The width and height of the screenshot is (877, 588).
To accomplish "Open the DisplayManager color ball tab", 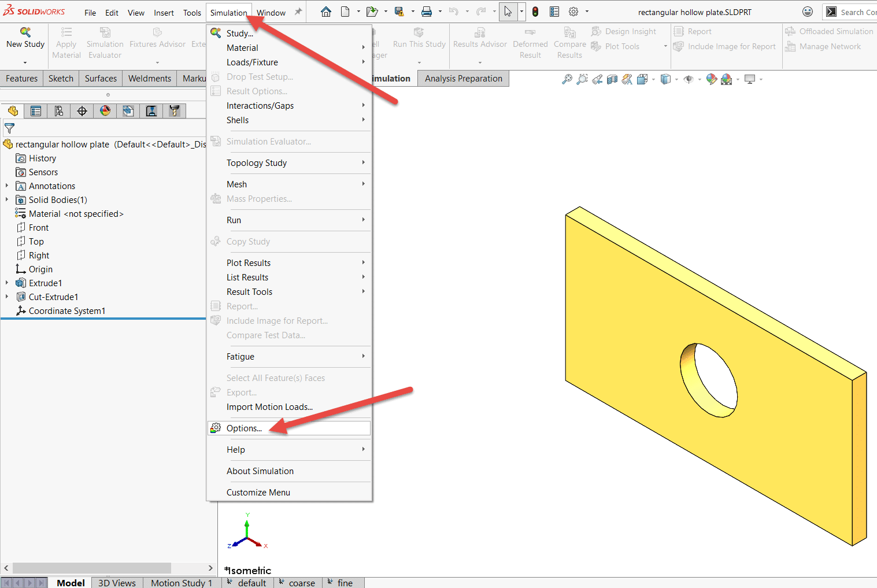I will (105, 111).
